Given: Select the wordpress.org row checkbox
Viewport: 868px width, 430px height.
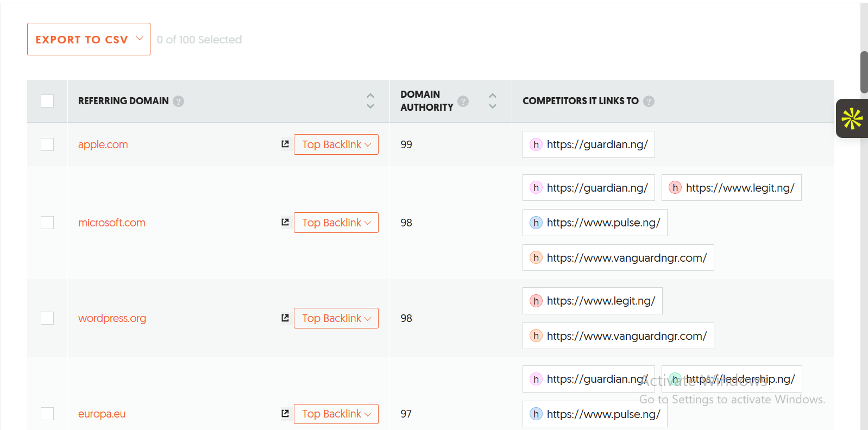Looking at the screenshot, I should (47, 318).
